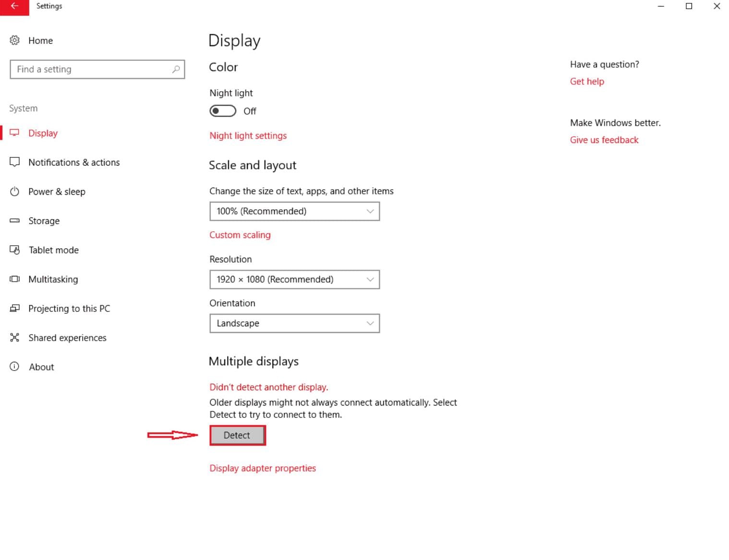Viewport: 729px width, 560px height.
Task: Open the Resolution dropdown
Action: [x=294, y=279]
